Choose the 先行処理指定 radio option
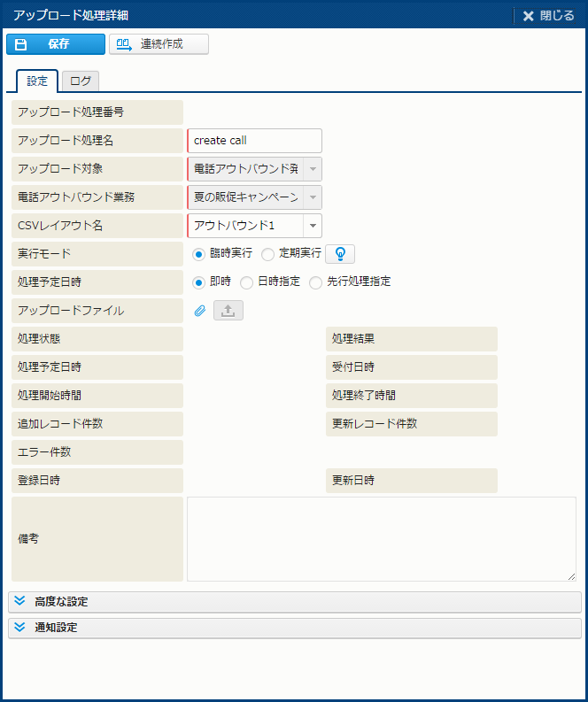The width and height of the screenshot is (588, 702). click(x=315, y=282)
